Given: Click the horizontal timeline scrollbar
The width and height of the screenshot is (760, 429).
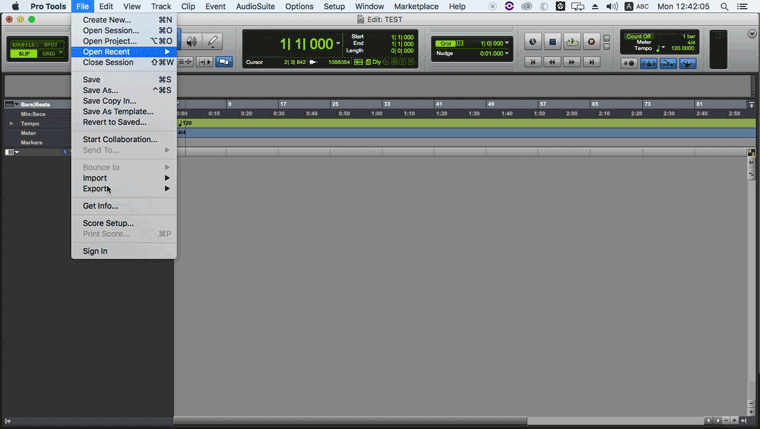Looking at the screenshot, I should click(350, 420).
